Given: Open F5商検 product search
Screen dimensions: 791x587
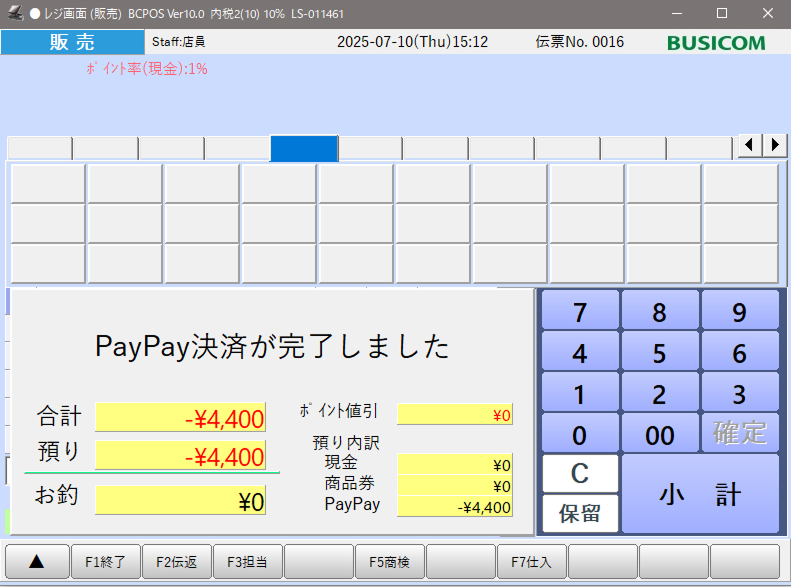Looking at the screenshot, I should [x=389, y=562].
